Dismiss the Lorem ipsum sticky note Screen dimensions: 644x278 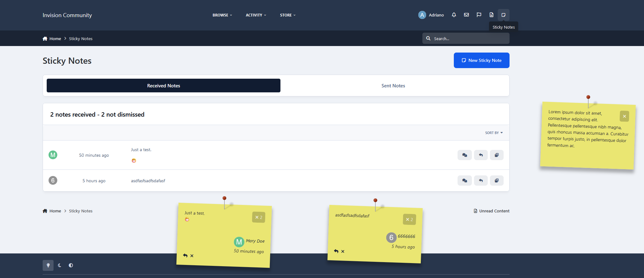click(624, 116)
